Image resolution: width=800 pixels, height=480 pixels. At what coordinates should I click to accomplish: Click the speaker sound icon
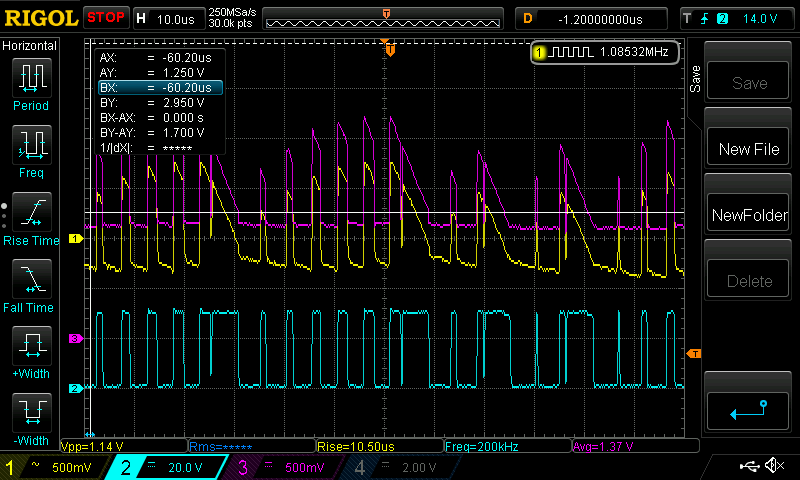point(773,466)
